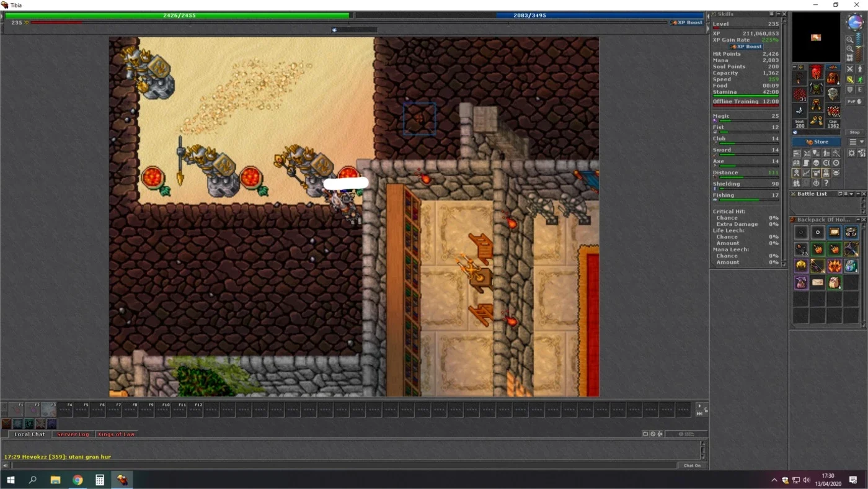Close the Backpack Of Holding panel

[x=864, y=220]
